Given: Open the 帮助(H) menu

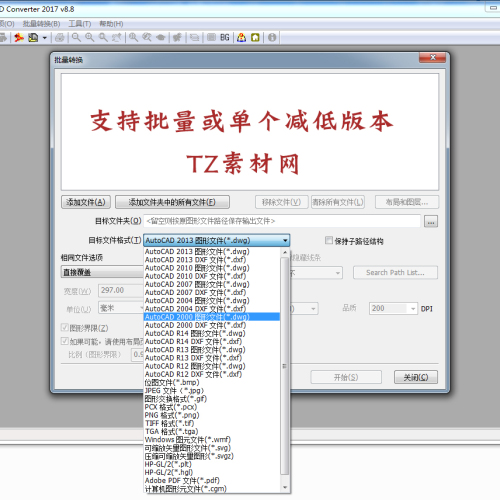Looking at the screenshot, I should click(111, 24).
